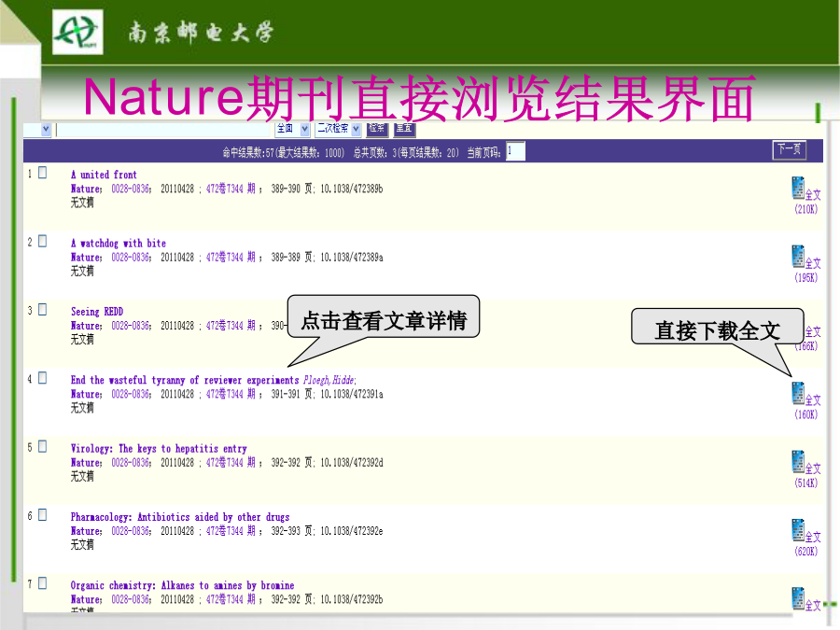The height and width of the screenshot is (630, 840).
Task: Focus the search text input field
Action: pyautogui.click(x=164, y=130)
